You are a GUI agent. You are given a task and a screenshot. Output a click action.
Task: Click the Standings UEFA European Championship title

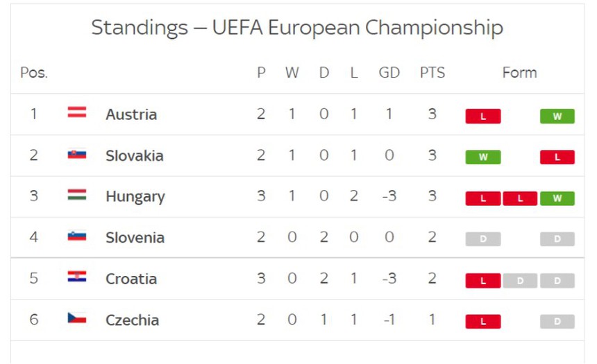[x=297, y=28]
